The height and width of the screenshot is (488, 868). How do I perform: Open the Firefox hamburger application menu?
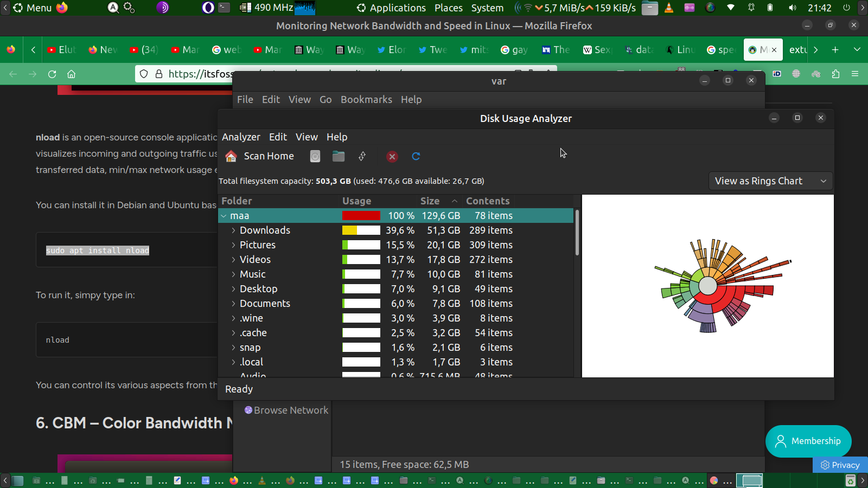point(855,74)
